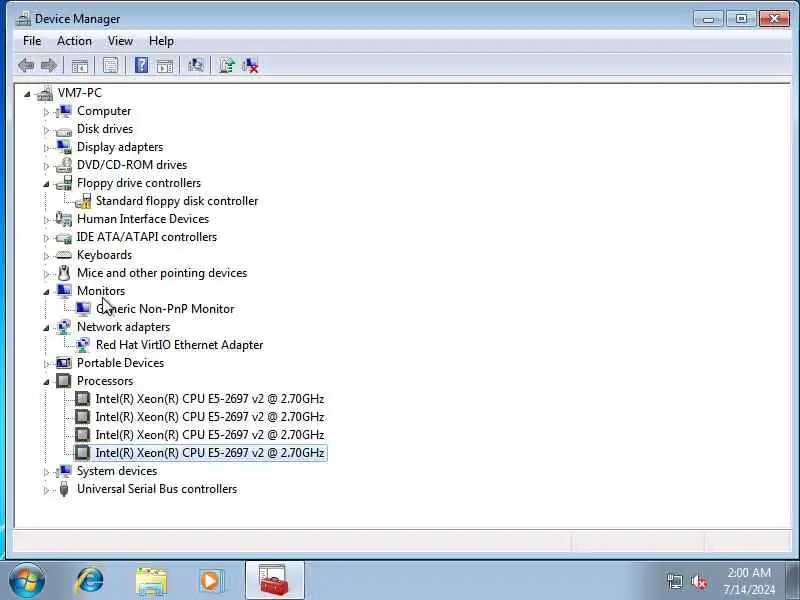
Task: Click the muted volume tray icon
Action: (x=699, y=582)
